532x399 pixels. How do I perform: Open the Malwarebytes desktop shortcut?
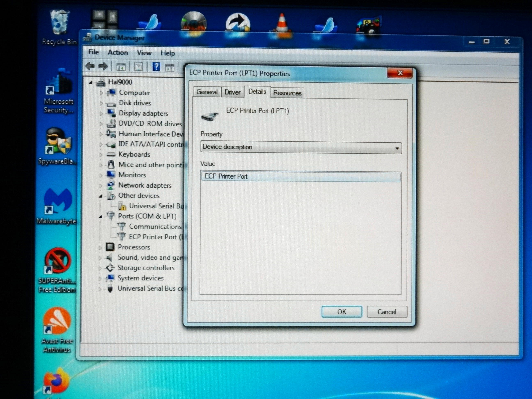[57, 206]
